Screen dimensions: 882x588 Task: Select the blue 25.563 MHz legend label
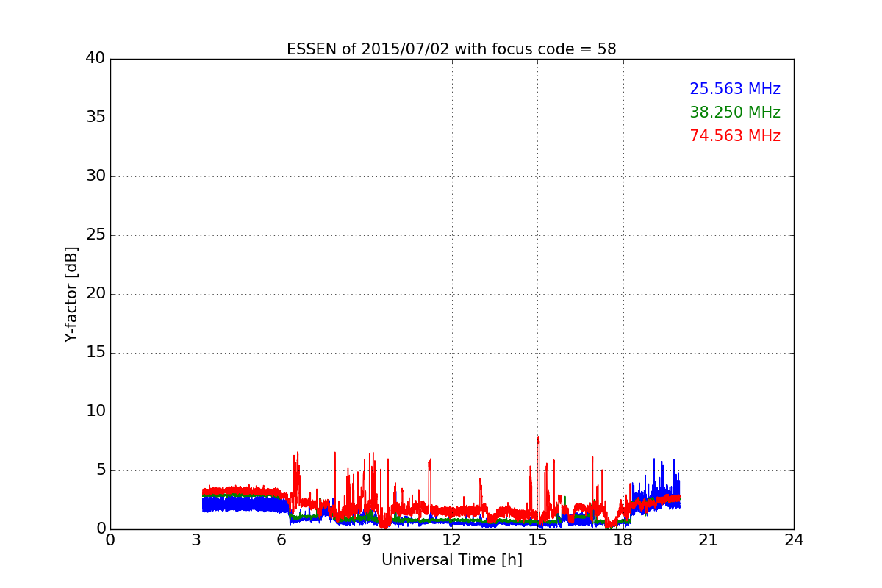735,89
